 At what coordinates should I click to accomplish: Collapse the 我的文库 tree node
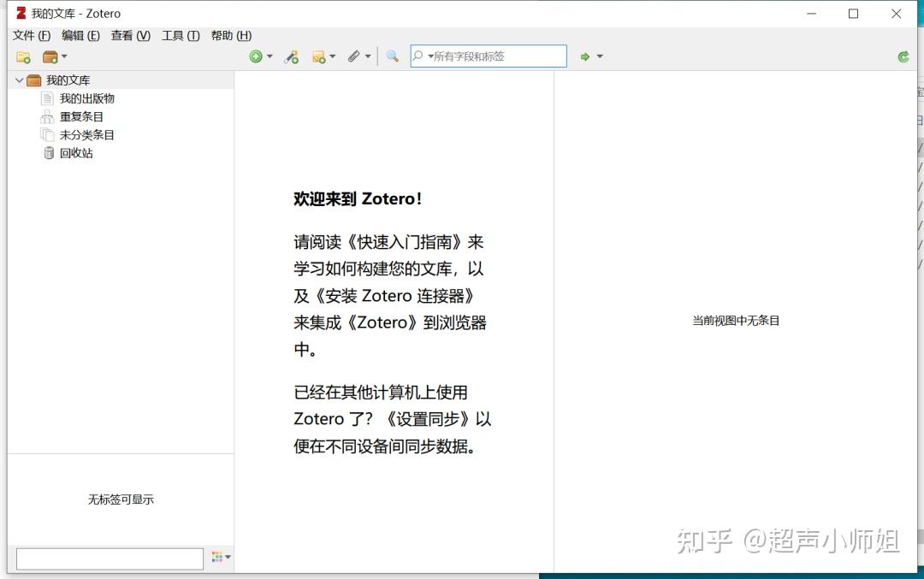19,80
